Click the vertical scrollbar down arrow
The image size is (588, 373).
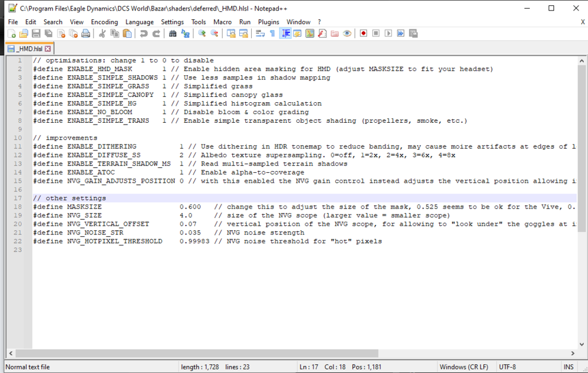tap(582, 344)
